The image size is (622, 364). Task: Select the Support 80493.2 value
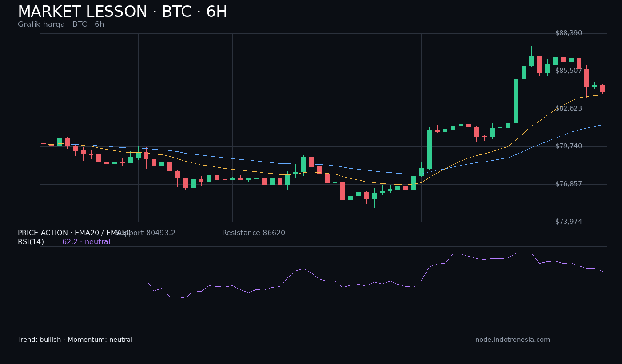pyautogui.click(x=145, y=233)
